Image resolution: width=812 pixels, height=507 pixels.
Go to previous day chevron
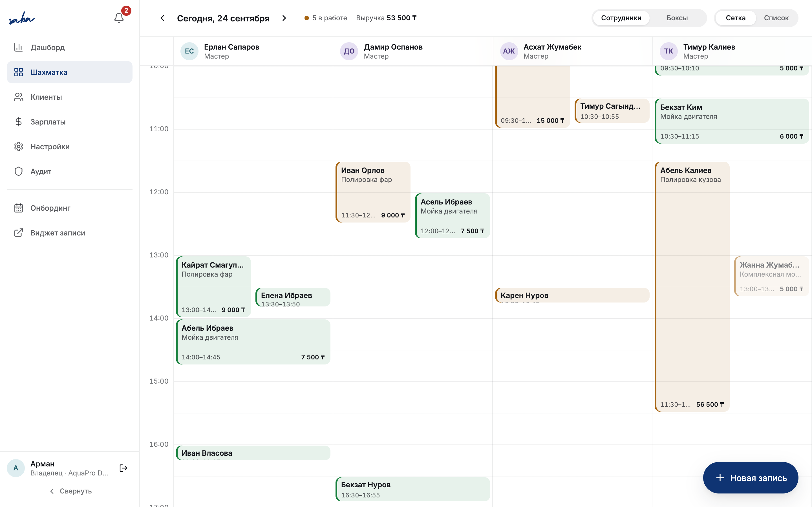(x=162, y=18)
